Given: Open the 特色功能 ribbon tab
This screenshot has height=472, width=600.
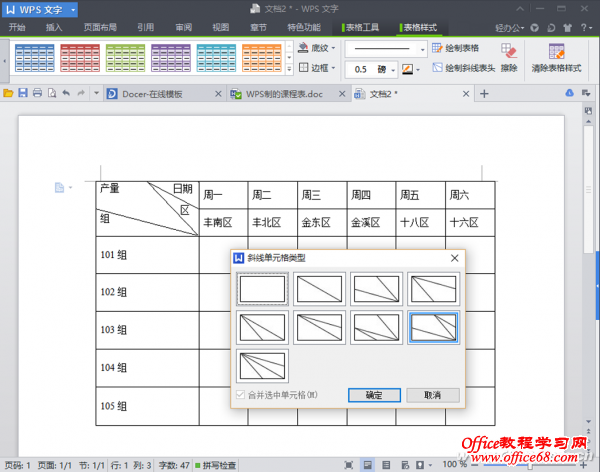Looking at the screenshot, I should coord(304,28).
